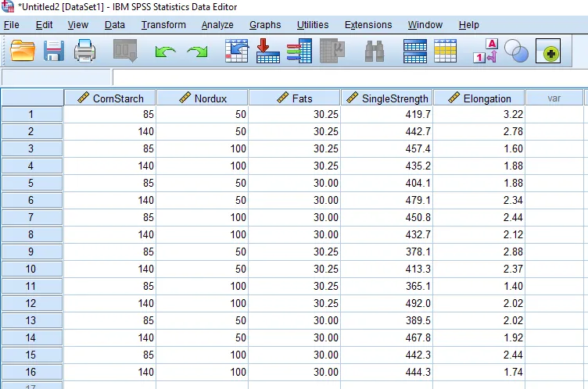Select the Fats column header
This screenshot has width=588, height=389.
point(294,98)
